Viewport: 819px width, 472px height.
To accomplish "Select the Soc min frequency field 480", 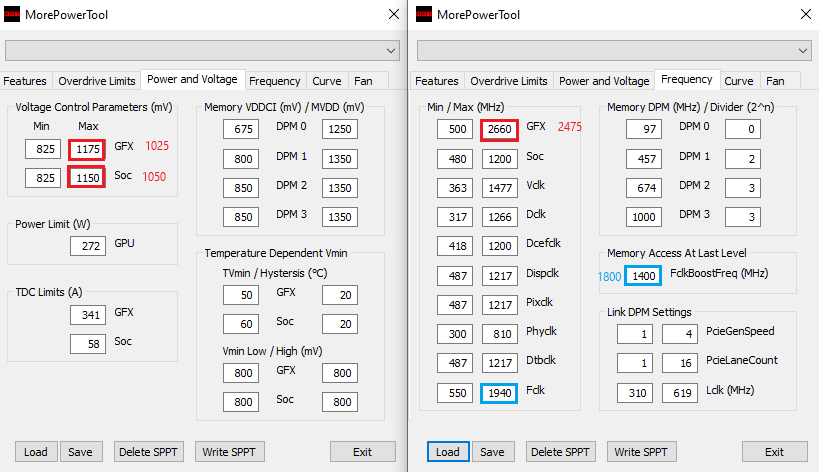I will coord(455,159).
